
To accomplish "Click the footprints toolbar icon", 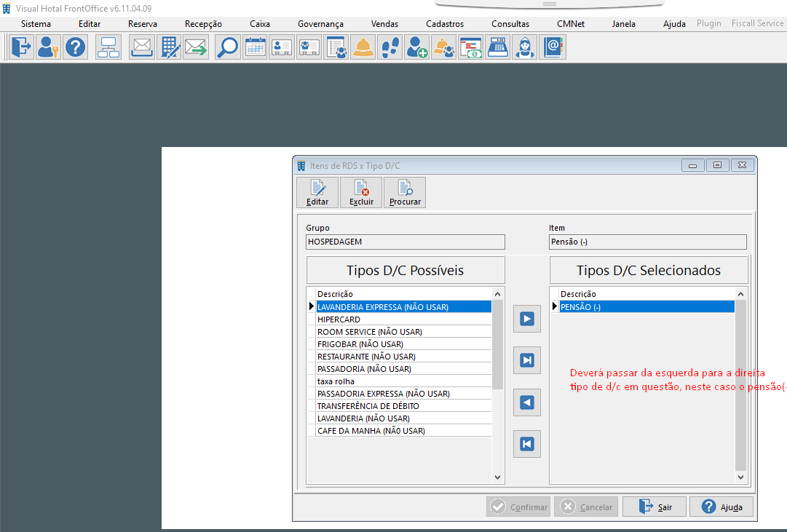I will pyautogui.click(x=390, y=47).
